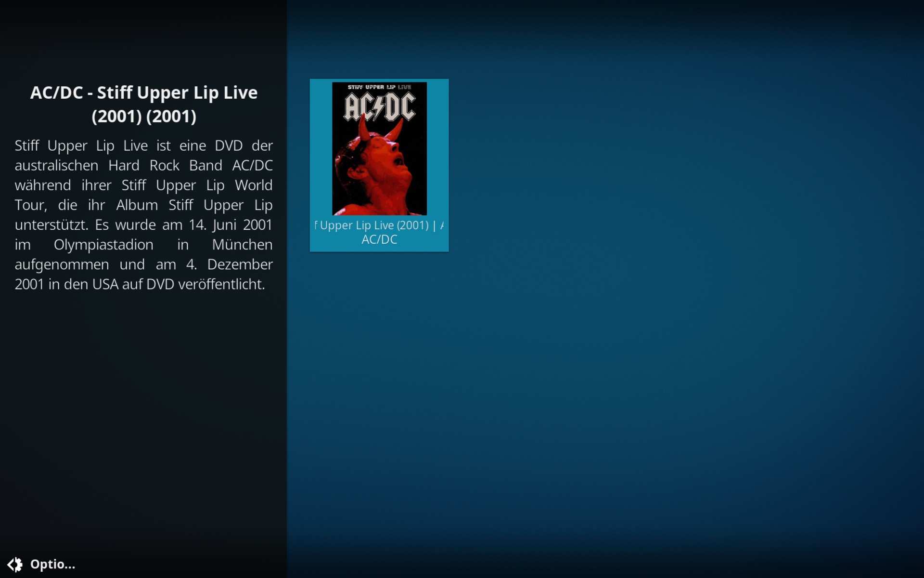Screen dimensions: 924x578
Task: Click the scrolling "Upper Lip Live (2001)" tile caption
Action: click(379, 225)
